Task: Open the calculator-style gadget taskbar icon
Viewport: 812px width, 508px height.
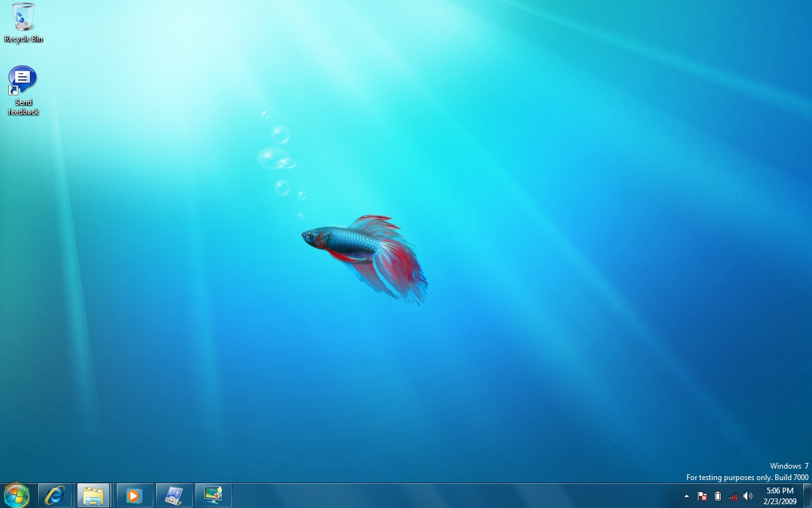Action: coord(174,495)
